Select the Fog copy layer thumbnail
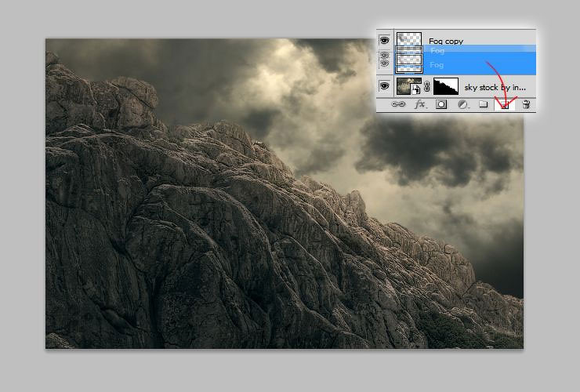This screenshot has width=580, height=392. point(408,39)
